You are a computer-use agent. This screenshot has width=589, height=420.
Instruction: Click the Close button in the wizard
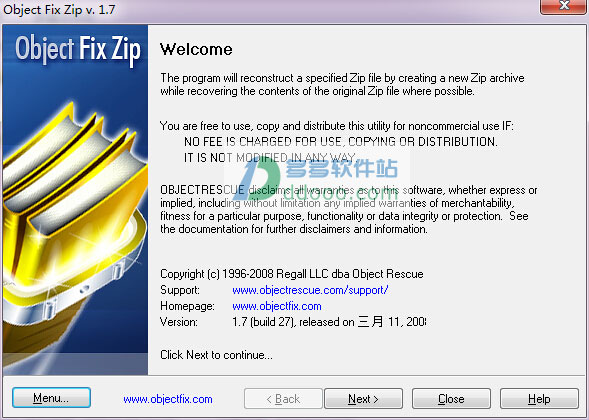point(451,399)
